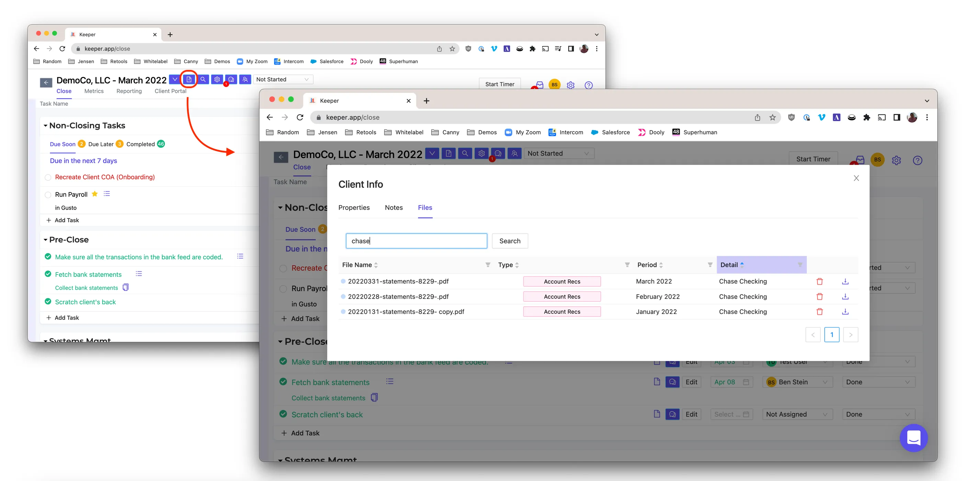Click Add Task under Pre-Close, back window
Image resolution: width=980 pixels, height=481 pixels.
coord(63,318)
